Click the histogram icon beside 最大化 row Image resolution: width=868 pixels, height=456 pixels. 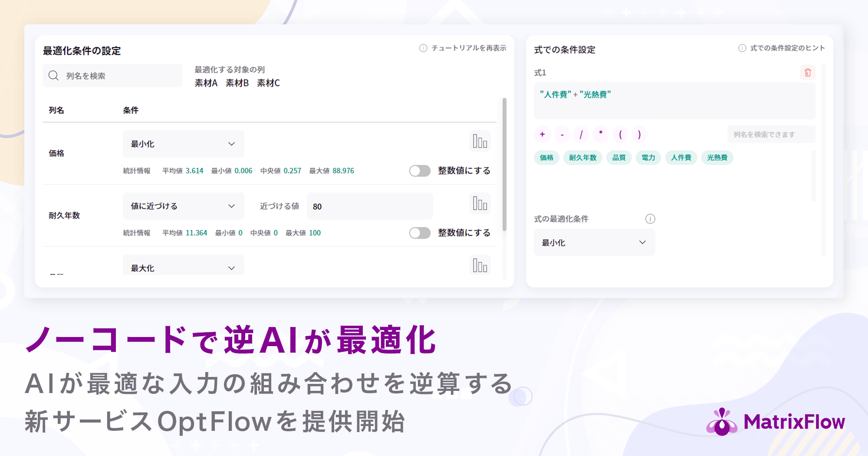pyautogui.click(x=480, y=264)
